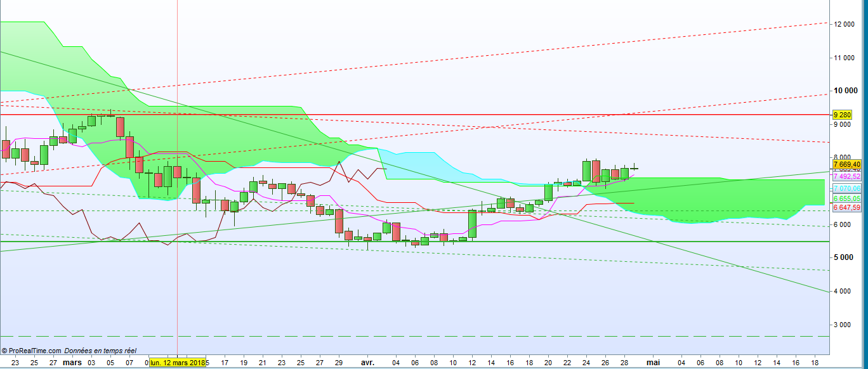Viewport: 868px width, 369px height.
Task: Select the cyan 7 070,06 indicator value
Action: (x=846, y=189)
